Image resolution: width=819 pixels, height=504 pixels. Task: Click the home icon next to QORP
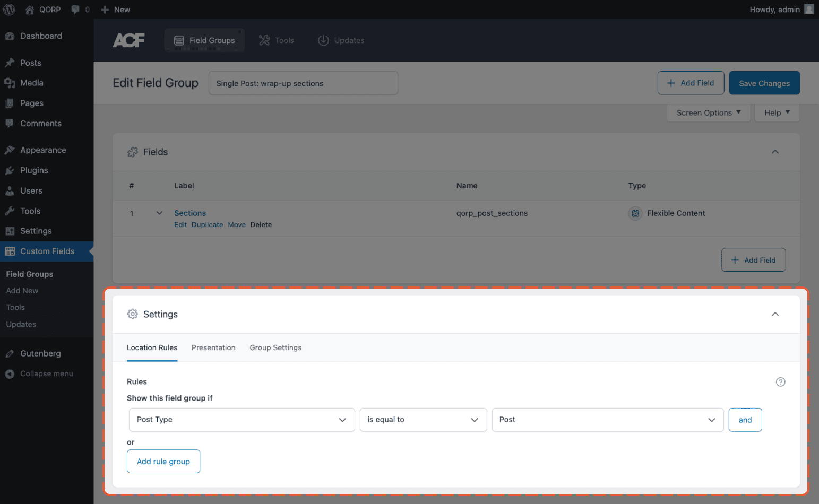(29, 9)
